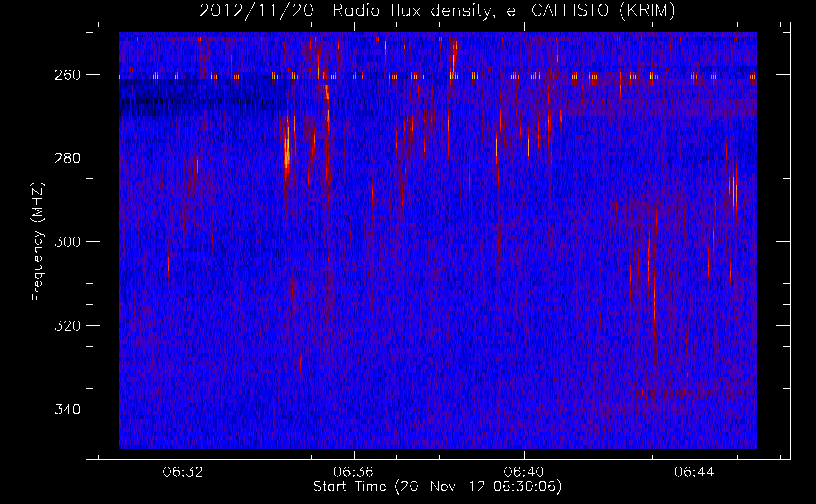Click the 06:40 time tick label
The height and width of the screenshot is (504, 816).
524,472
